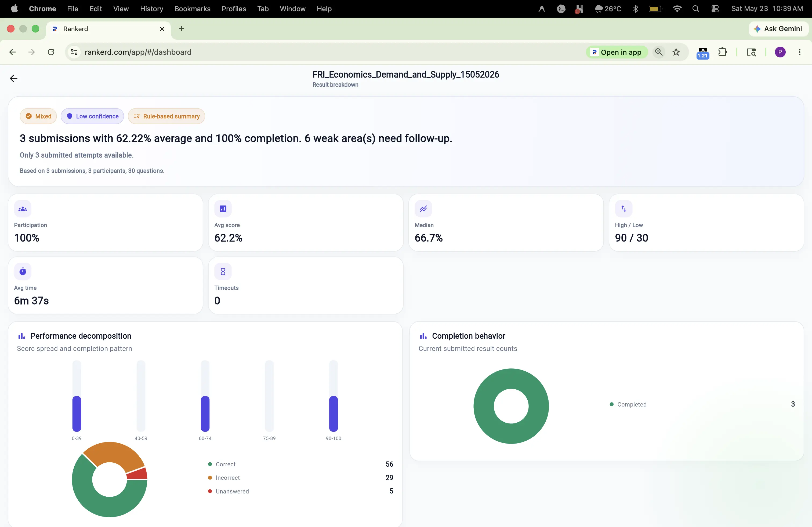Click the date and time in the menu bar
Image resolution: width=812 pixels, height=527 pixels.
pos(767,9)
